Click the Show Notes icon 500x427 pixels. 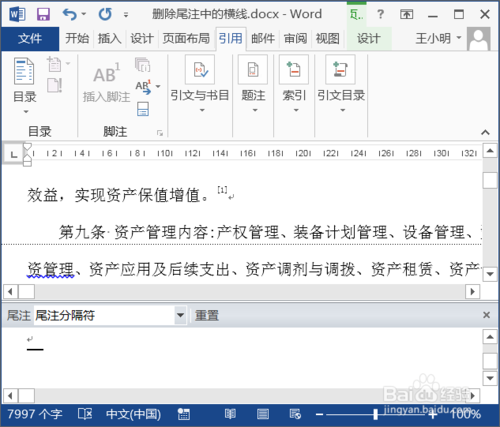tap(143, 109)
